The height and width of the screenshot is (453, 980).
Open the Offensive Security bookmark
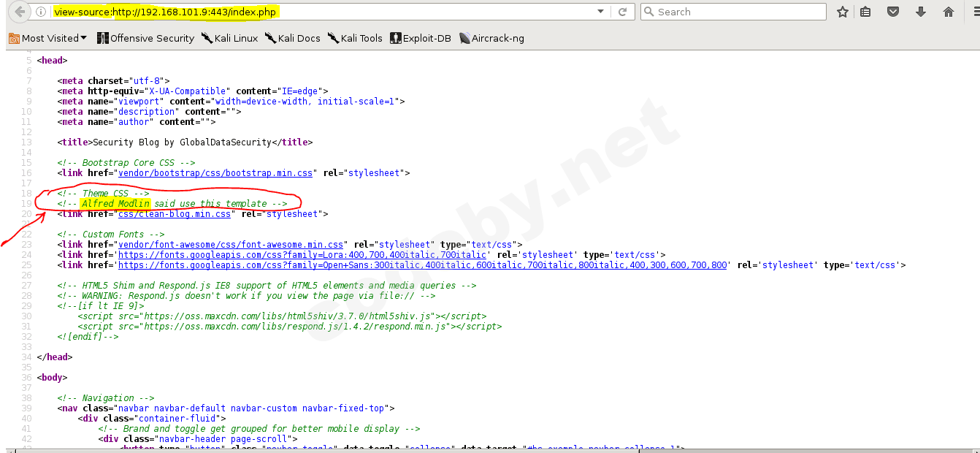[x=146, y=38]
